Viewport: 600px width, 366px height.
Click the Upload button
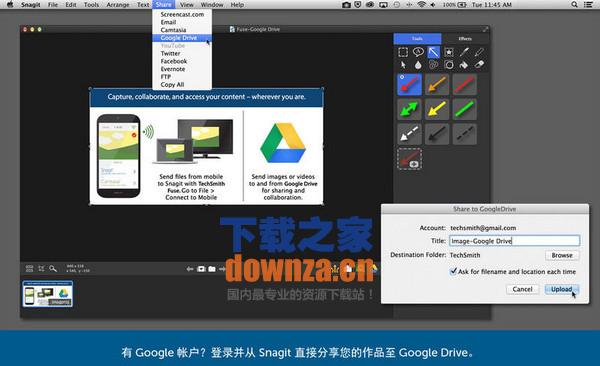[561, 289]
